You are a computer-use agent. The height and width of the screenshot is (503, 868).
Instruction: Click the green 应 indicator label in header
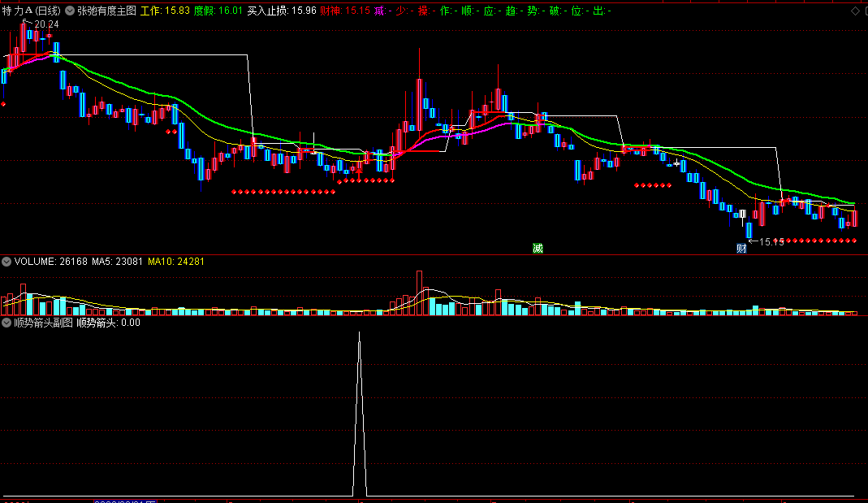[491, 11]
